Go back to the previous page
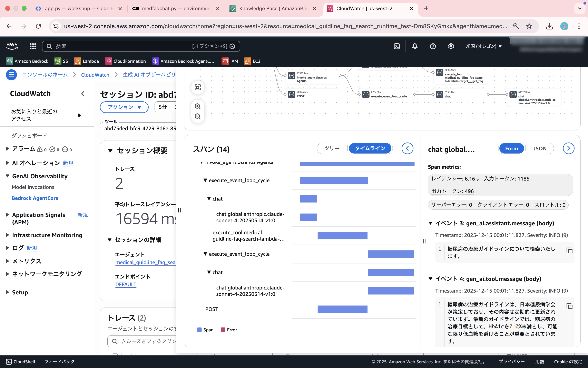Image resolution: width=588 pixels, height=368 pixels. [9, 26]
